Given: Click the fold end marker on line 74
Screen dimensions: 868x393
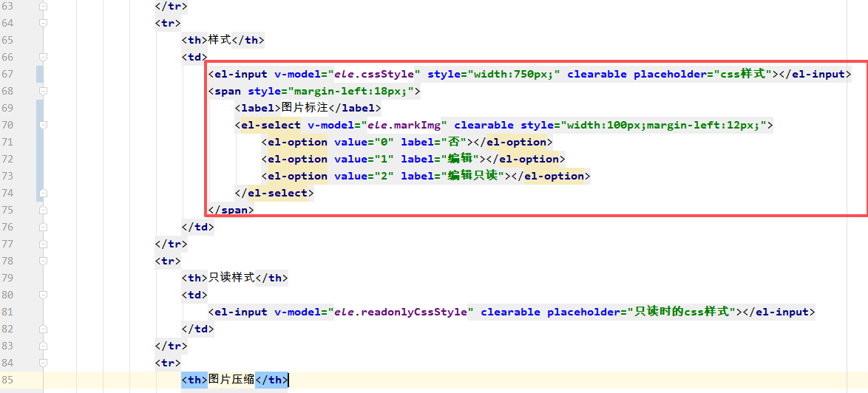Looking at the screenshot, I should coord(42,193).
